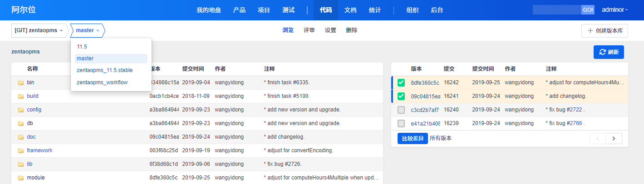Click the config folder icon
644x184 pixels.
[20, 110]
